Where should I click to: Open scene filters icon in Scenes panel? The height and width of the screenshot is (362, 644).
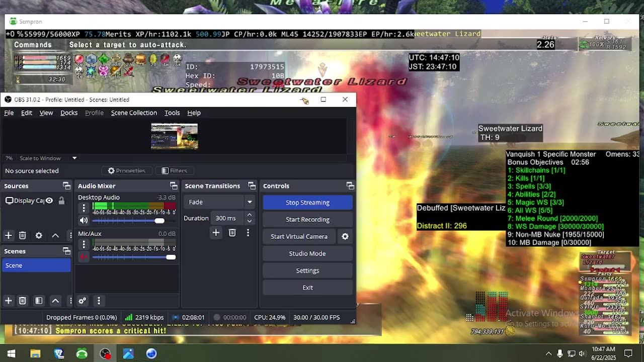(x=39, y=301)
